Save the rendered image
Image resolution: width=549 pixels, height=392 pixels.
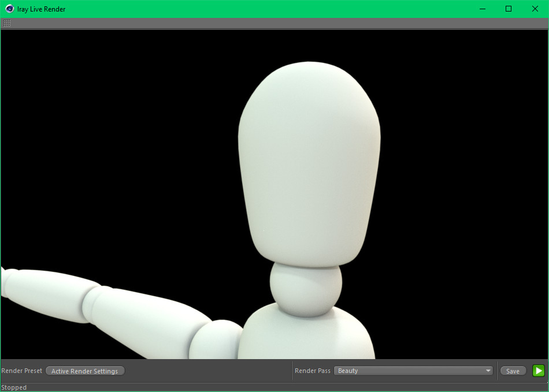pos(513,371)
